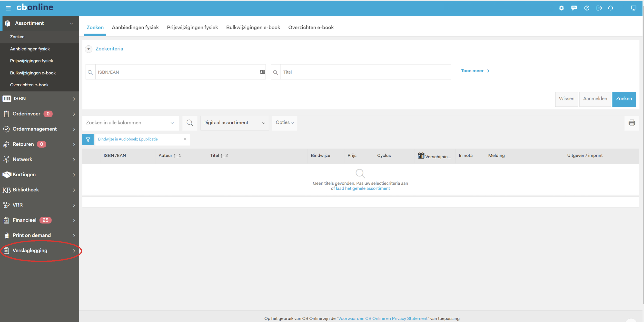Switch to the Zoeken tab

pos(95,28)
